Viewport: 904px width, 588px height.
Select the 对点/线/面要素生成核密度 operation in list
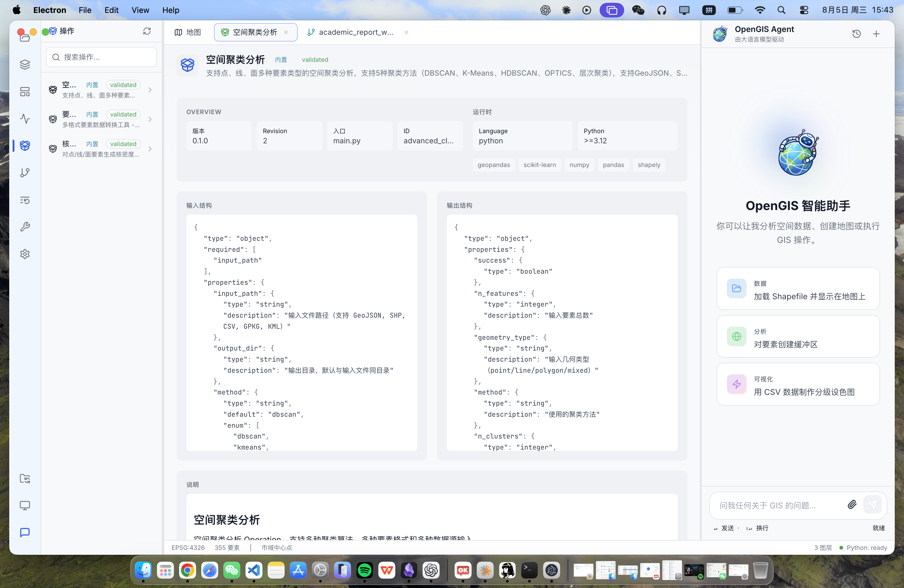coord(101,149)
